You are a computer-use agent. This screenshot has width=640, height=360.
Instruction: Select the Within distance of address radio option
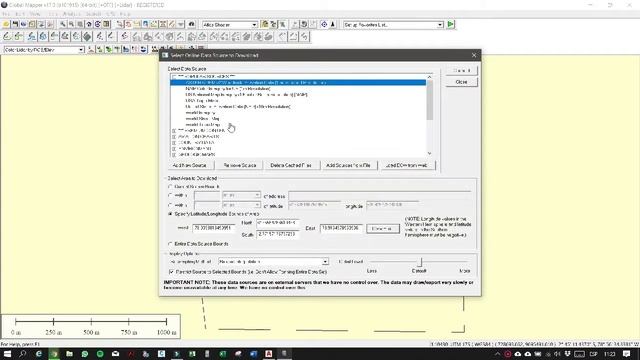(171, 195)
